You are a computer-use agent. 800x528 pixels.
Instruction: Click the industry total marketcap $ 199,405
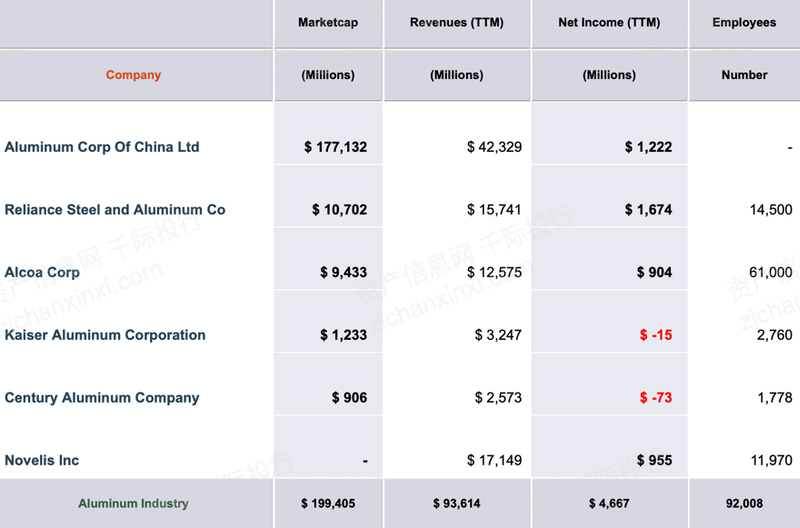click(x=328, y=504)
